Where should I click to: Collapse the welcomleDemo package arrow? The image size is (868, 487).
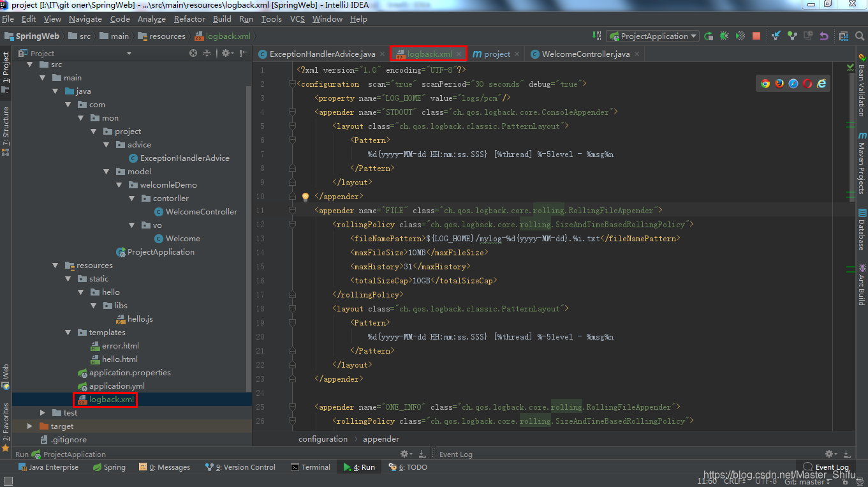tap(119, 185)
